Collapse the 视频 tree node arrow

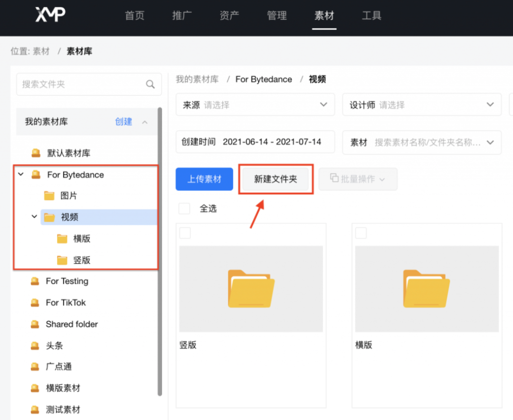pyautogui.click(x=34, y=216)
